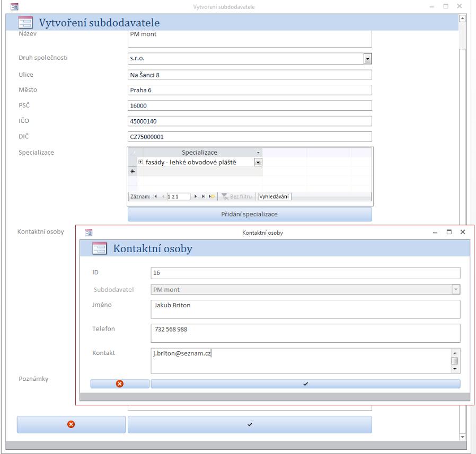Select all rows via Specializace grid corner
Image resolution: width=476 pixels, height=454 pixels.
136,153
